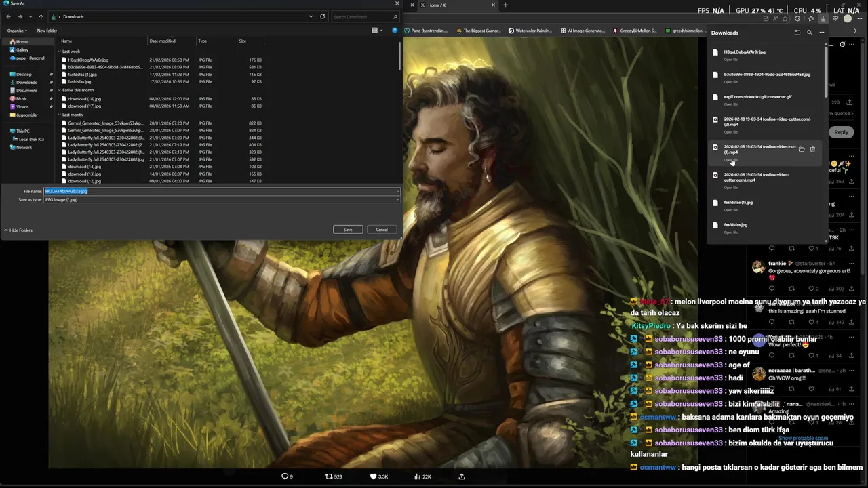Collapse the Last week group
868x488 pixels.
pyautogui.click(x=59, y=52)
